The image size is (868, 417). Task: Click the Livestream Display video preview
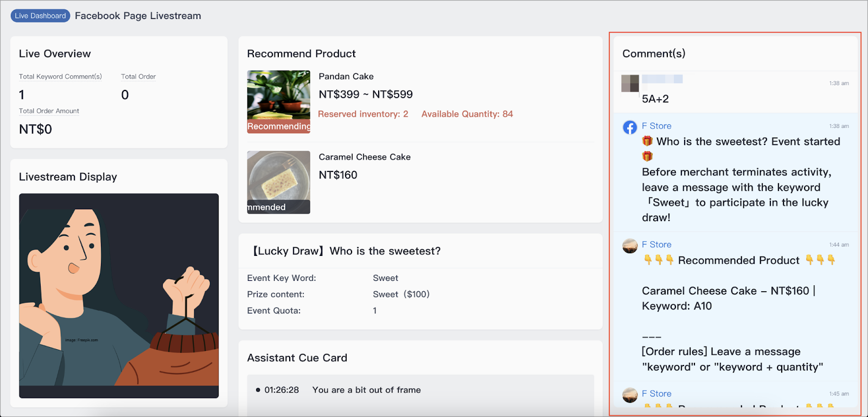119,296
